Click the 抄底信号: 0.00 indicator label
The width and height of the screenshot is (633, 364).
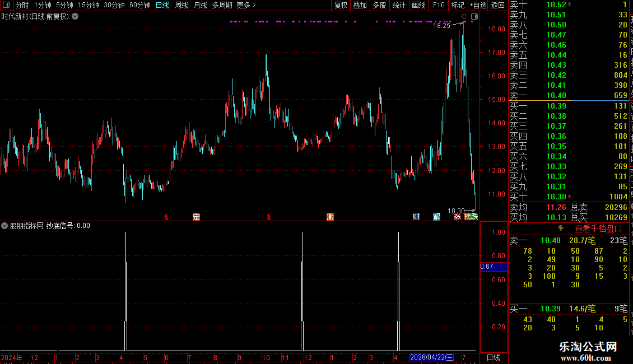[68, 226]
